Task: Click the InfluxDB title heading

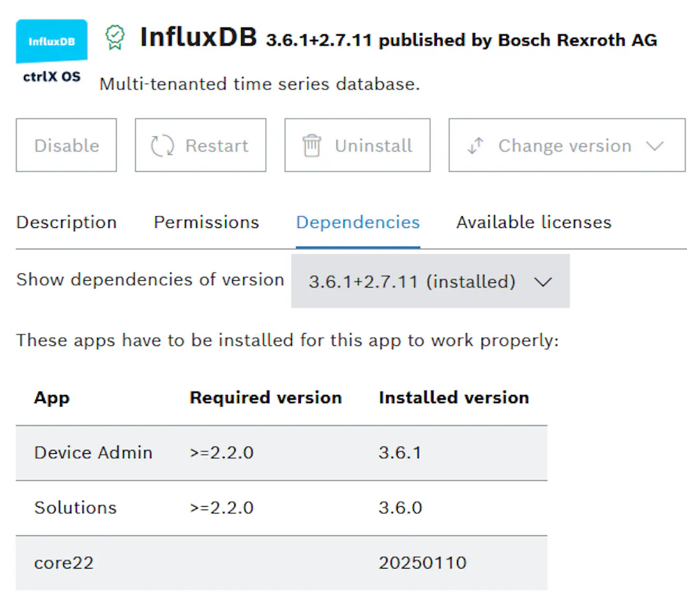Action: [x=199, y=37]
